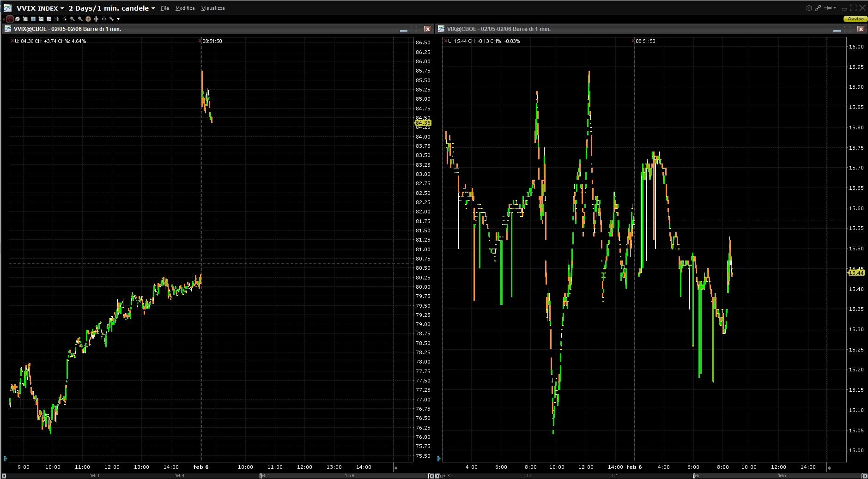Click the left magnifying glass zoom icon

[73, 19]
